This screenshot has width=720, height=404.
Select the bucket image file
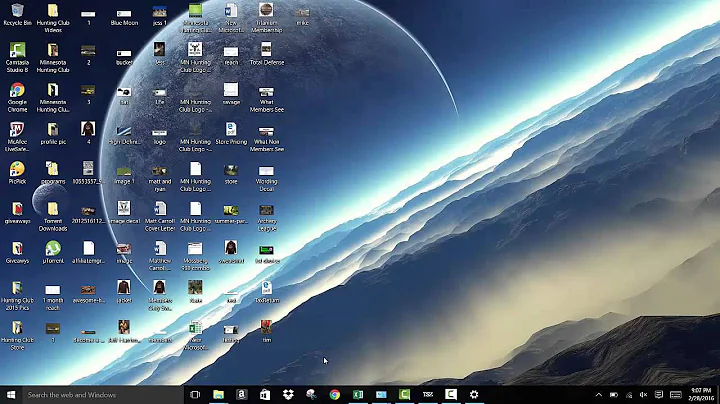[x=124, y=57]
